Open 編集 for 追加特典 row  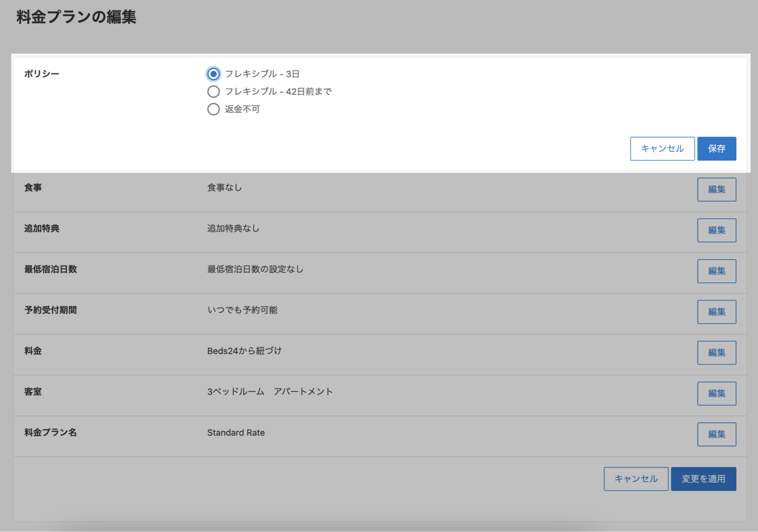716,230
